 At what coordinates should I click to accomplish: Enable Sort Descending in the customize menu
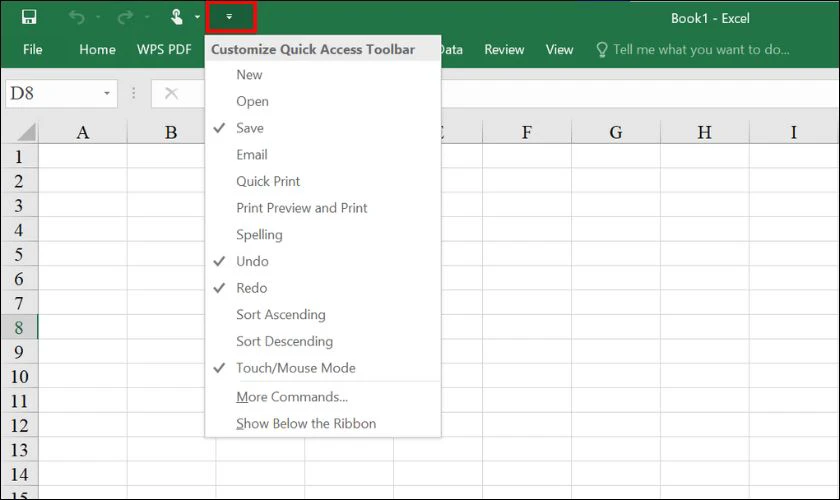(323, 341)
